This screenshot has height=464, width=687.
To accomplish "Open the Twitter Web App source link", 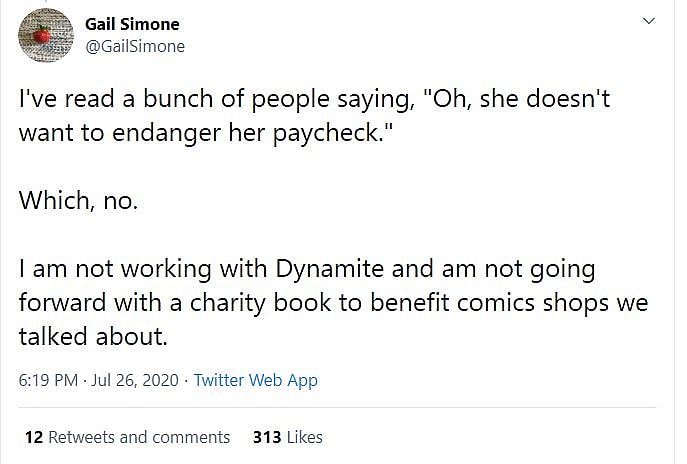I will (x=255, y=380).
